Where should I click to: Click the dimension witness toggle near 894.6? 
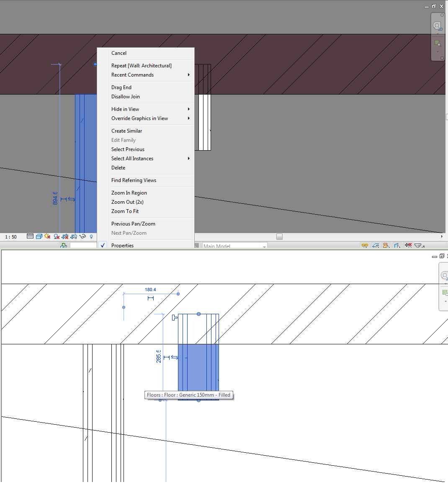pos(64,200)
